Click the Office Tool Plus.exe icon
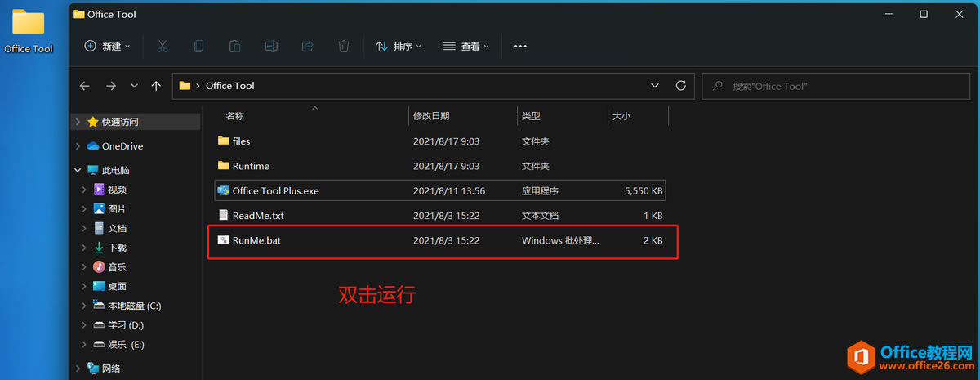The width and height of the screenshot is (980, 380). tap(224, 190)
